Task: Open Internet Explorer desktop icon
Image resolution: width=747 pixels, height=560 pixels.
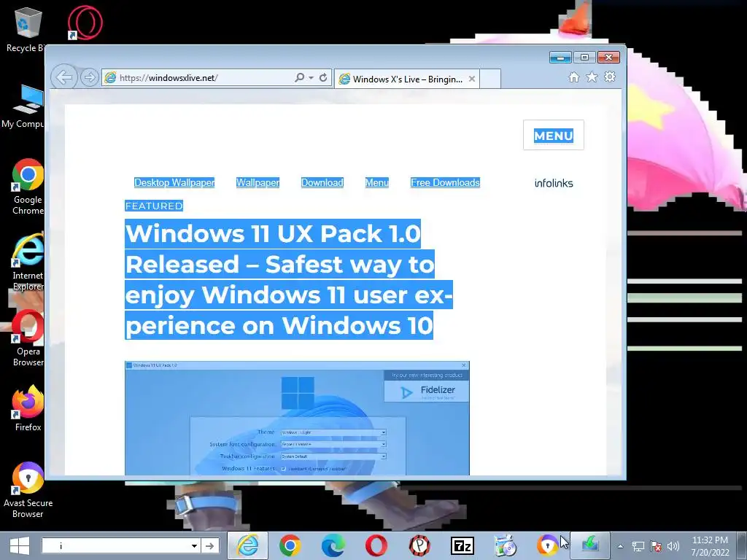Action: (28, 262)
